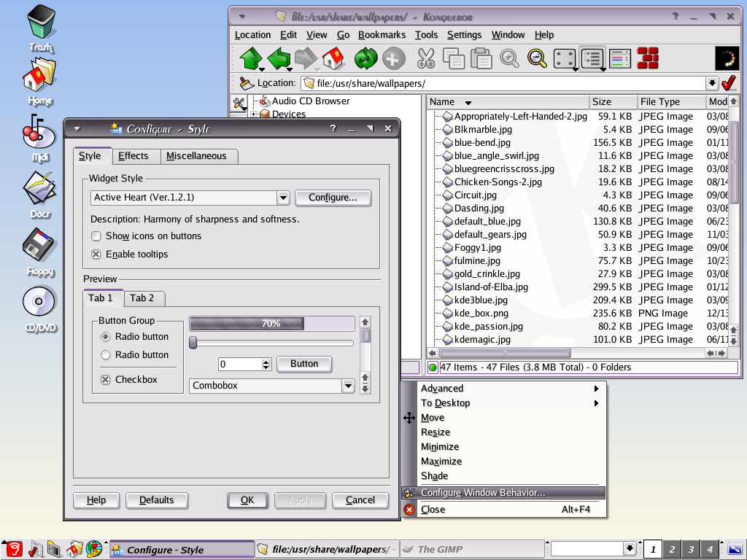Click the Location URL input field
This screenshot has height=560, width=747.
pos(503,83)
